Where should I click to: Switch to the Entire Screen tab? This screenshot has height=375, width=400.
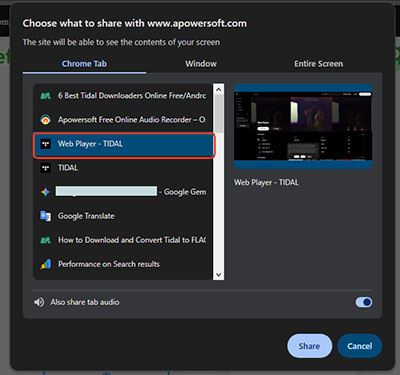(x=318, y=64)
